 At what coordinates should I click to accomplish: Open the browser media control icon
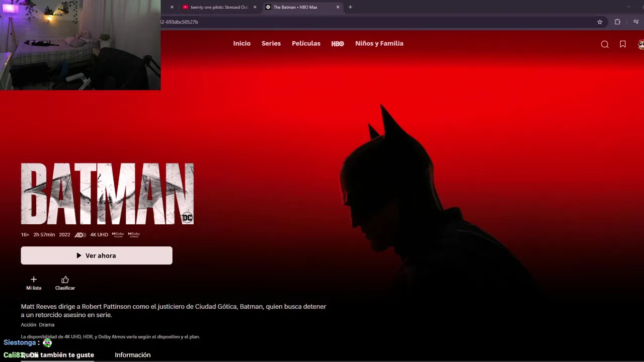coord(636,22)
